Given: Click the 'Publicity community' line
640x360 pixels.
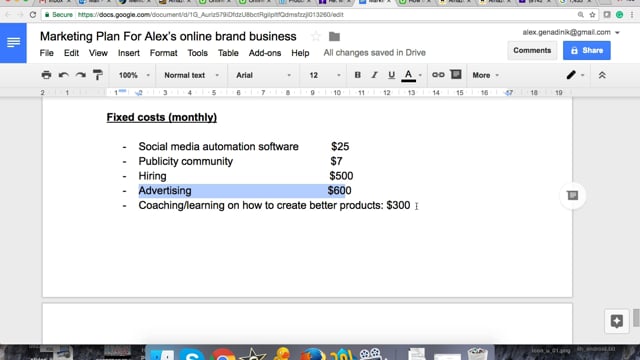Looking at the screenshot, I should [x=186, y=162].
